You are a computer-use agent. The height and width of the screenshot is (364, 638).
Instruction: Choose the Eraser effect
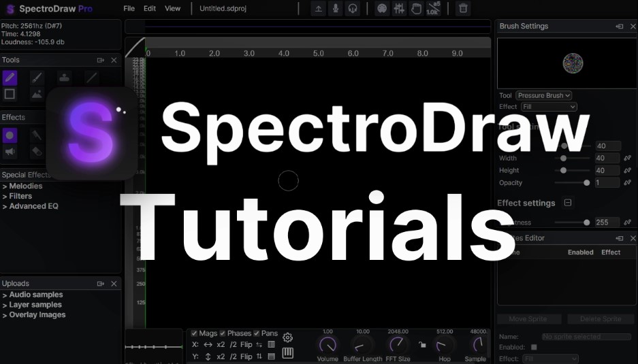[37, 152]
